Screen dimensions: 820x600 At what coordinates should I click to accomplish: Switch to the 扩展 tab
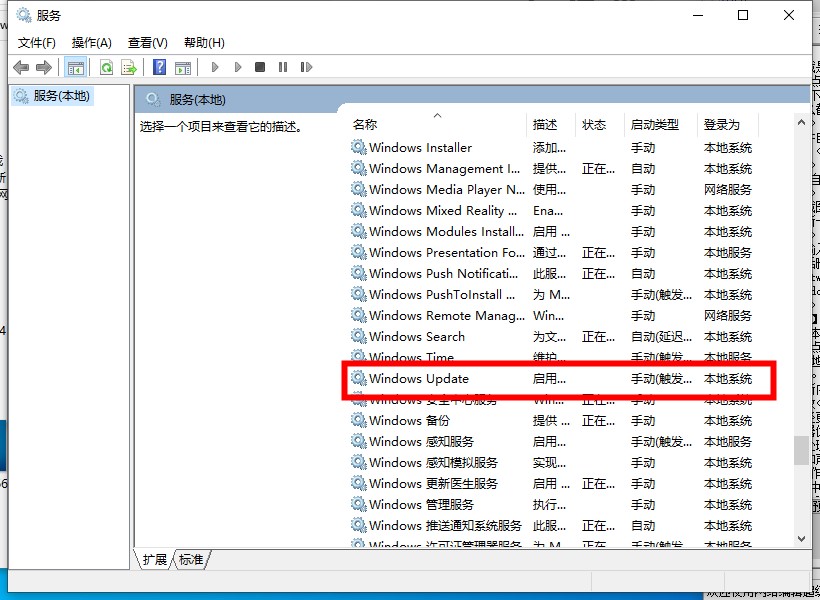click(x=155, y=559)
